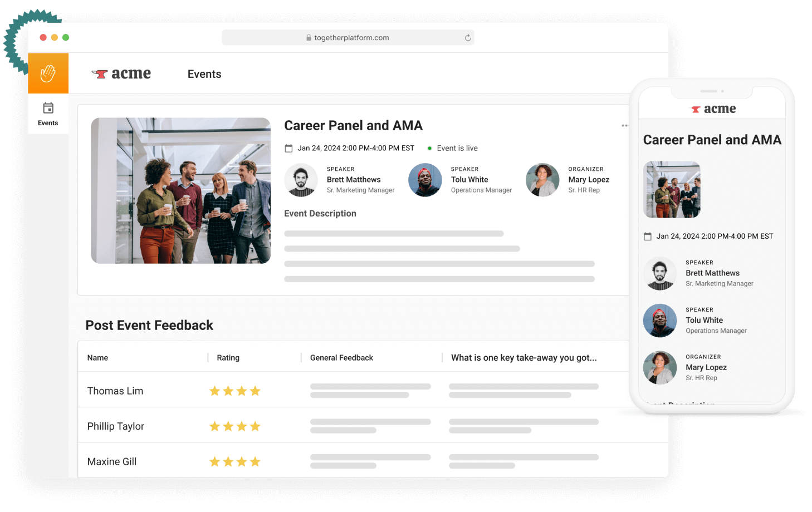812x512 pixels.
Task: Click the yellow minimize window dot
Action: tap(55, 37)
